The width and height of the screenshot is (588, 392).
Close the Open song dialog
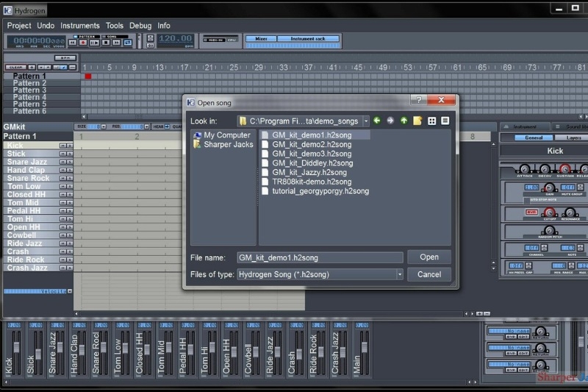[x=442, y=100]
